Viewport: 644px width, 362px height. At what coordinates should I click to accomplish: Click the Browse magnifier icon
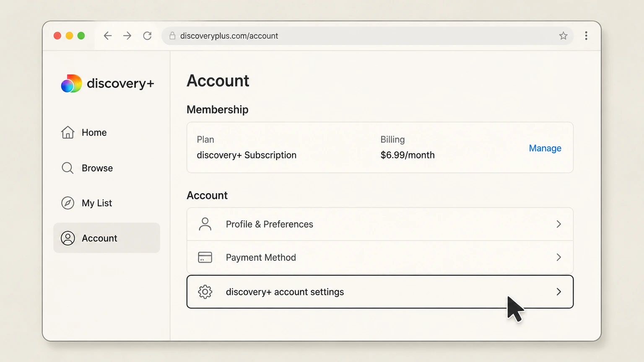(68, 168)
